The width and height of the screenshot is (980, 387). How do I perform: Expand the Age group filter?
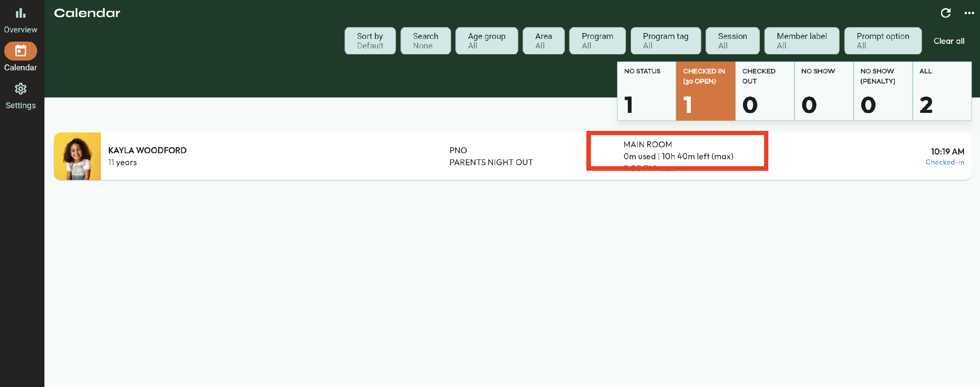(x=486, y=41)
